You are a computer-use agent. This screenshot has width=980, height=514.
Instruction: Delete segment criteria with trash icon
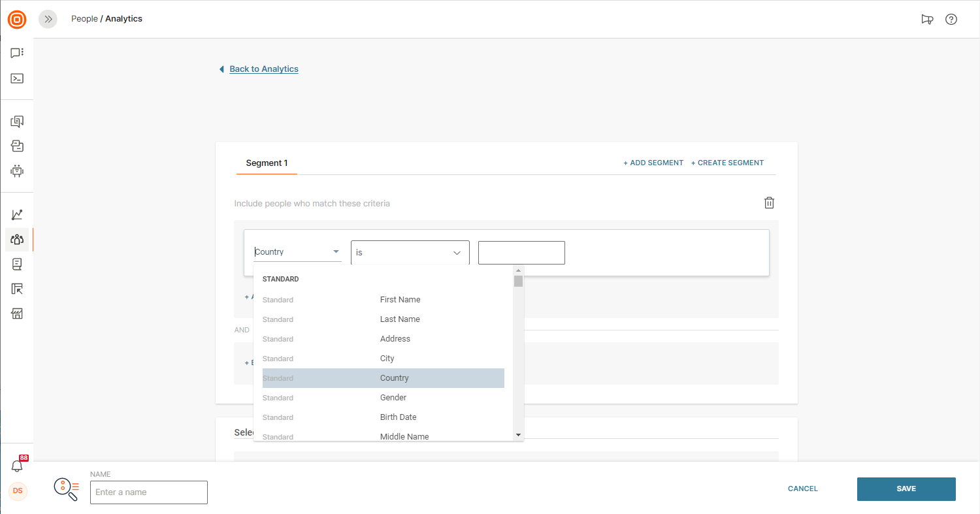pos(769,203)
